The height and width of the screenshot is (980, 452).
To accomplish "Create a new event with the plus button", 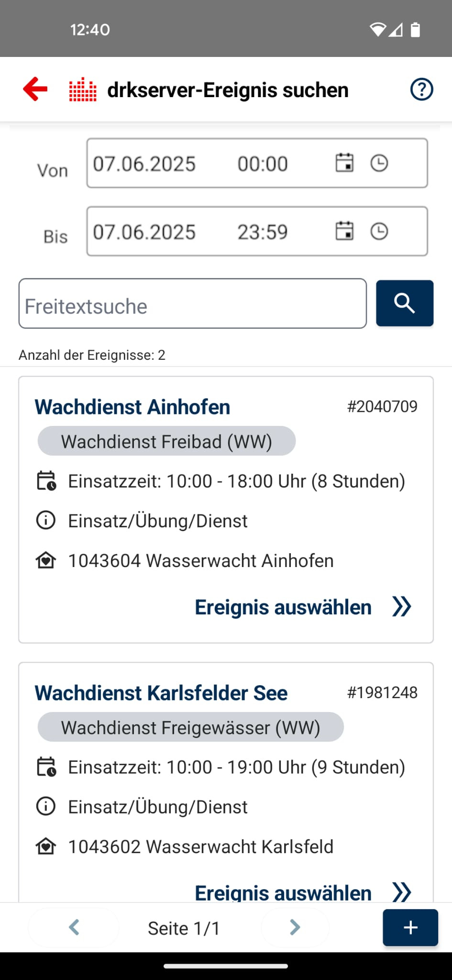I will click(410, 927).
